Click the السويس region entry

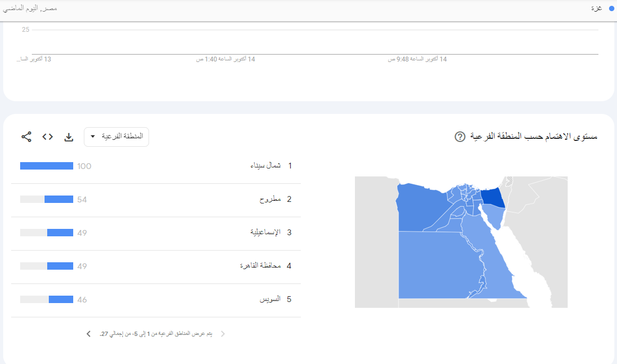click(x=270, y=299)
